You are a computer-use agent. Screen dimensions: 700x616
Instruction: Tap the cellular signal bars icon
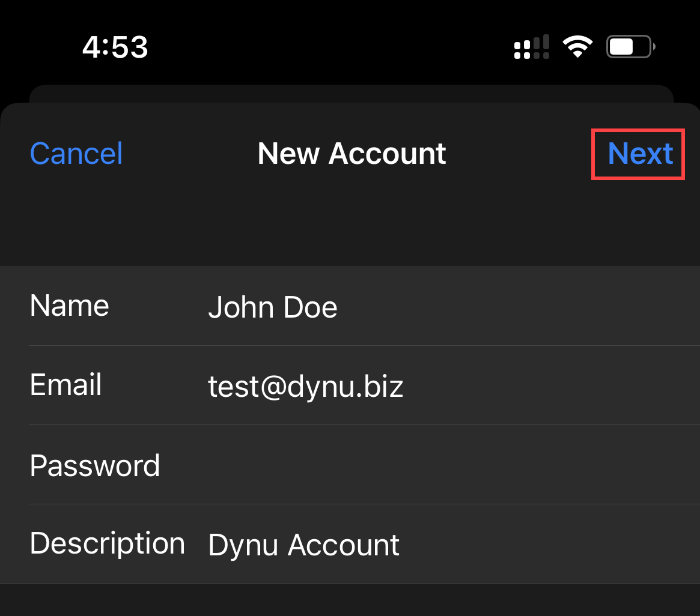point(531,47)
